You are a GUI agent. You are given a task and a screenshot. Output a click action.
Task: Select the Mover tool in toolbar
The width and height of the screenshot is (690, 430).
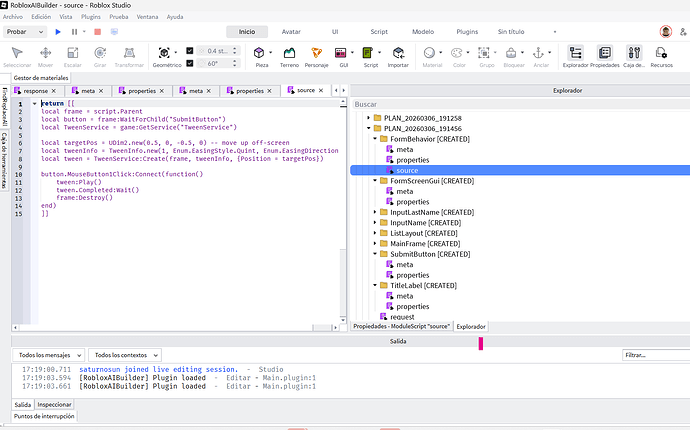tap(46, 53)
